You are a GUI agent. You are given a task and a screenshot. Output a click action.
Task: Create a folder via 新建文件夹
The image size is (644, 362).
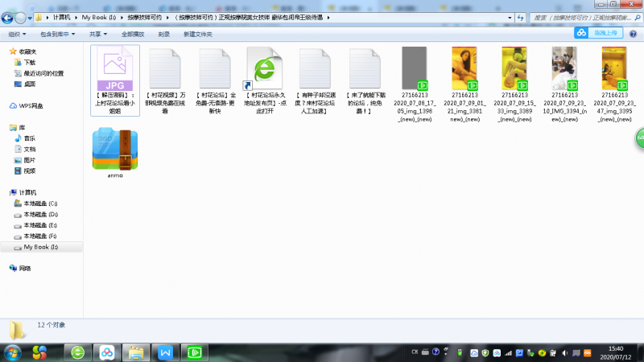tap(197, 34)
